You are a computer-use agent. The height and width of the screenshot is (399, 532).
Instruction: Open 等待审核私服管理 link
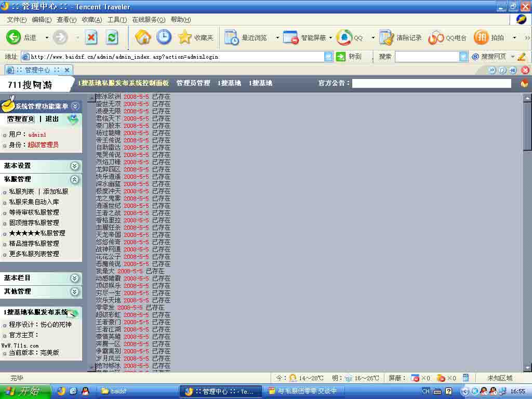tap(34, 212)
